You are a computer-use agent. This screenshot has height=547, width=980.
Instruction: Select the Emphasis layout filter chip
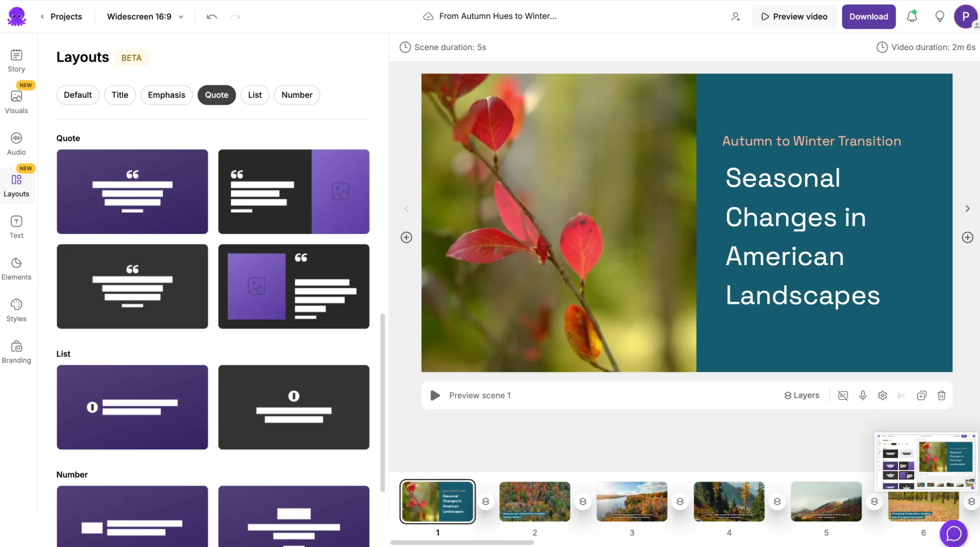click(167, 95)
